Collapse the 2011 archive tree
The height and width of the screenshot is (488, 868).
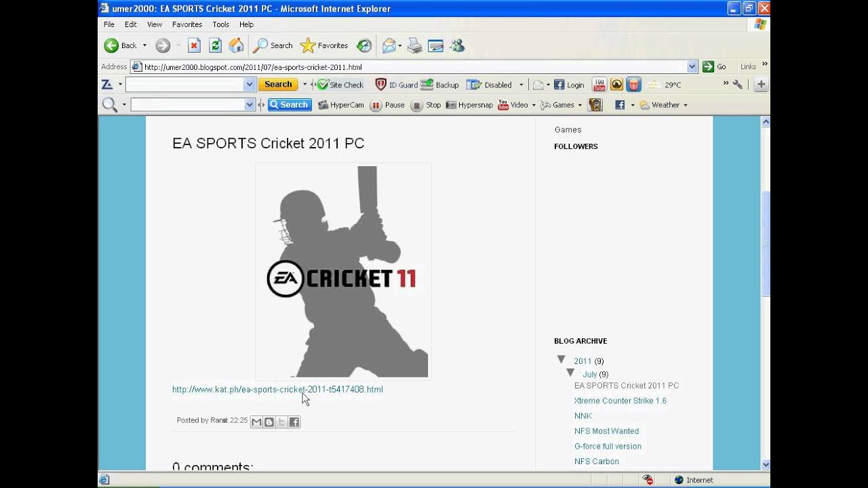[561, 360]
